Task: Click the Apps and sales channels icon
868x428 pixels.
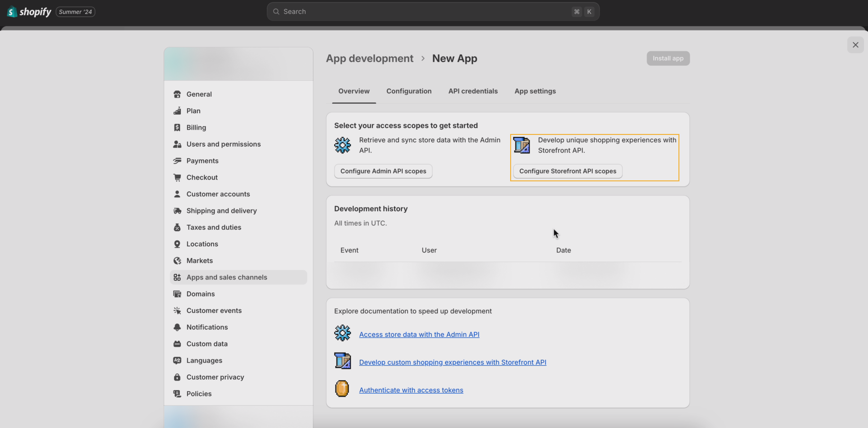Action: (x=177, y=278)
